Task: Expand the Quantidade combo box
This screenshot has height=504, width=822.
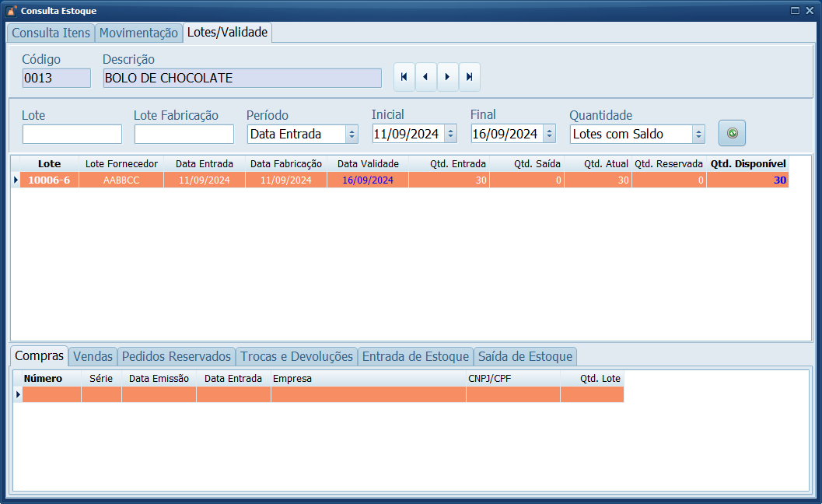Action: click(x=698, y=134)
